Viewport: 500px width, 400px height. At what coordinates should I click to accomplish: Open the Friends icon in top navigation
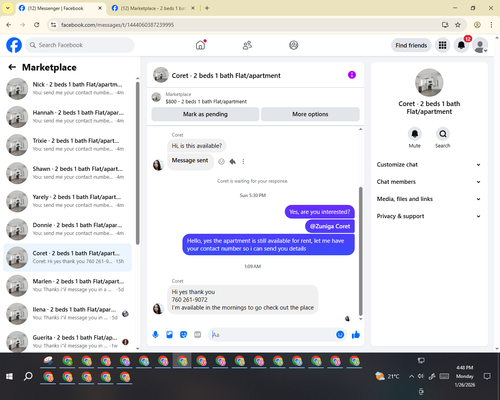247,45
